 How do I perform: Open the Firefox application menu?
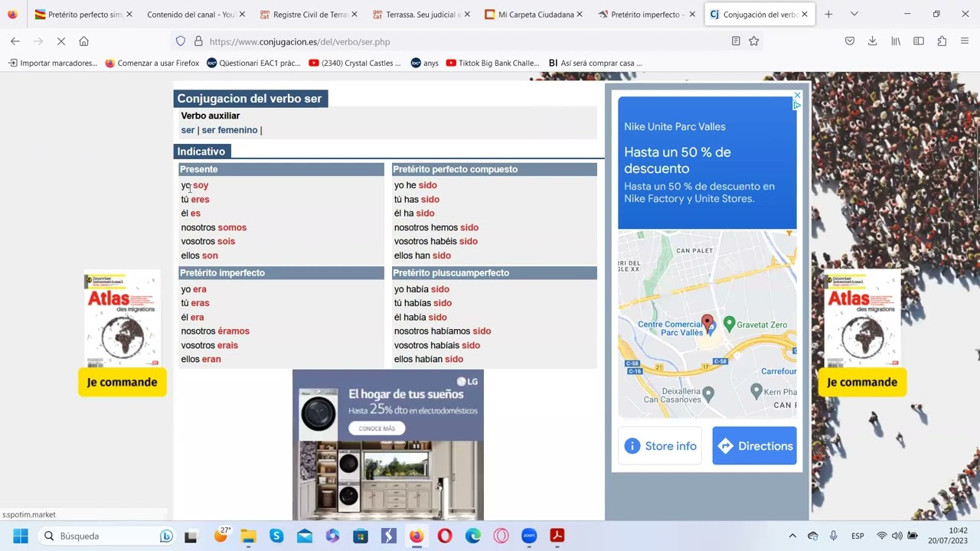tap(965, 41)
